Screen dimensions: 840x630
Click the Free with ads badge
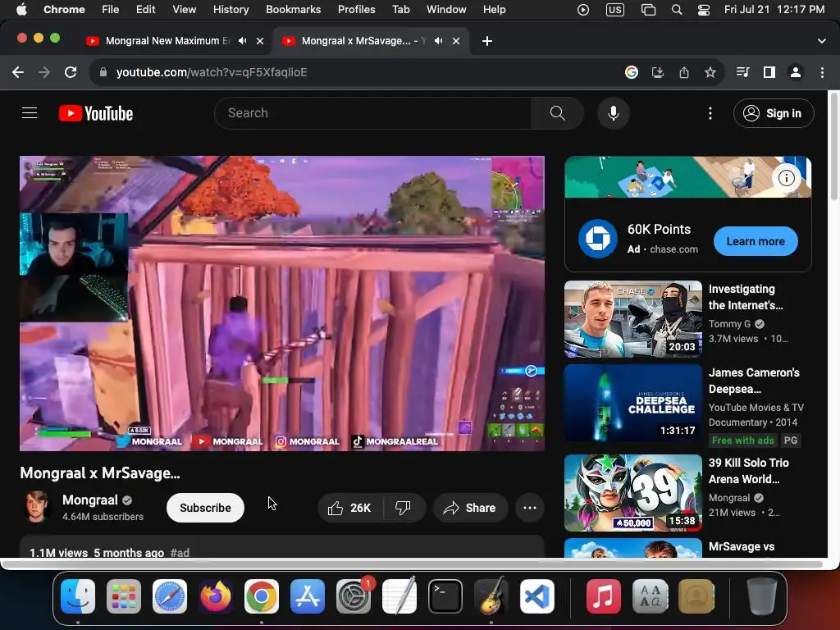coord(742,441)
